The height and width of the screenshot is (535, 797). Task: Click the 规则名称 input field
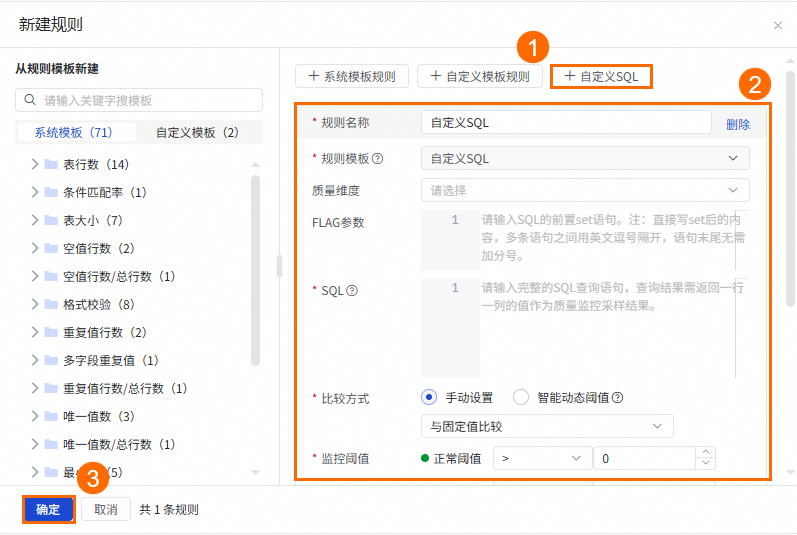[566, 122]
